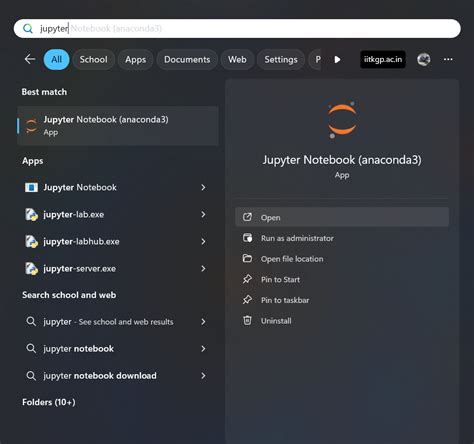Click the Pin to Start pin icon
This screenshot has height=444, width=474.
coord(247,279)
